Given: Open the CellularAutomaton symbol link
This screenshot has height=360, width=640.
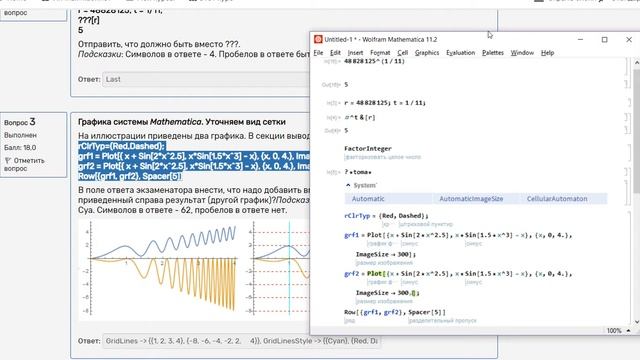Looking at the screenshot, I should (557, 199).
